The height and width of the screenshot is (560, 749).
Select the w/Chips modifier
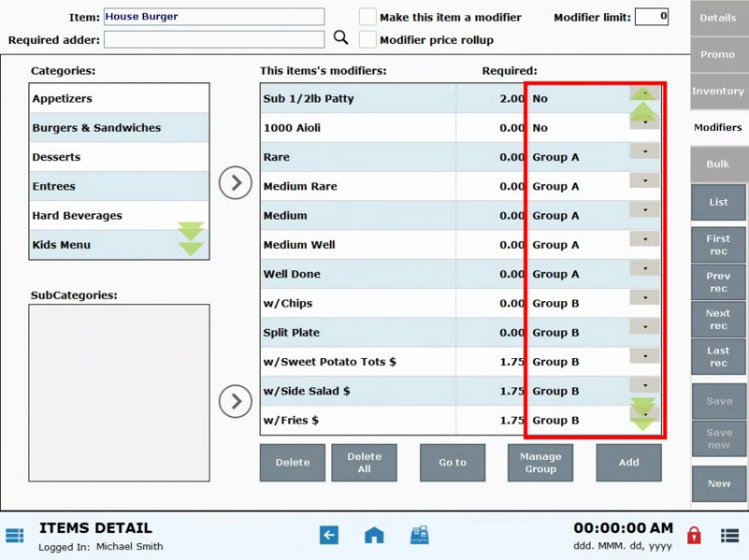[x=461, y=303]
